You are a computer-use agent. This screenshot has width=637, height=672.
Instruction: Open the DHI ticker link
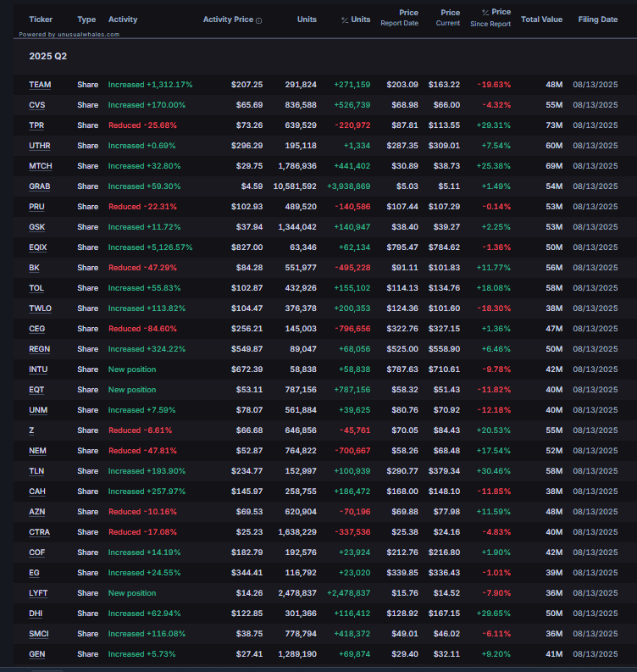36,614
